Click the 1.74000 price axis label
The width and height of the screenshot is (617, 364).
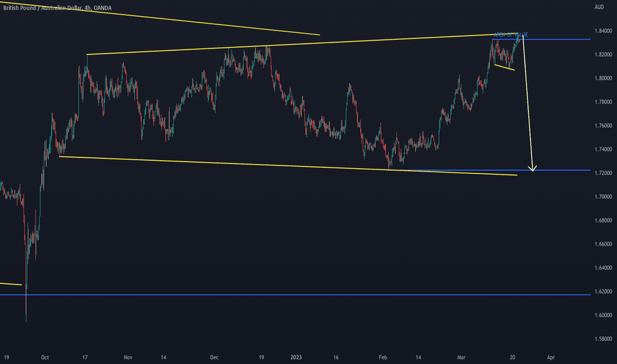(603, 149)
